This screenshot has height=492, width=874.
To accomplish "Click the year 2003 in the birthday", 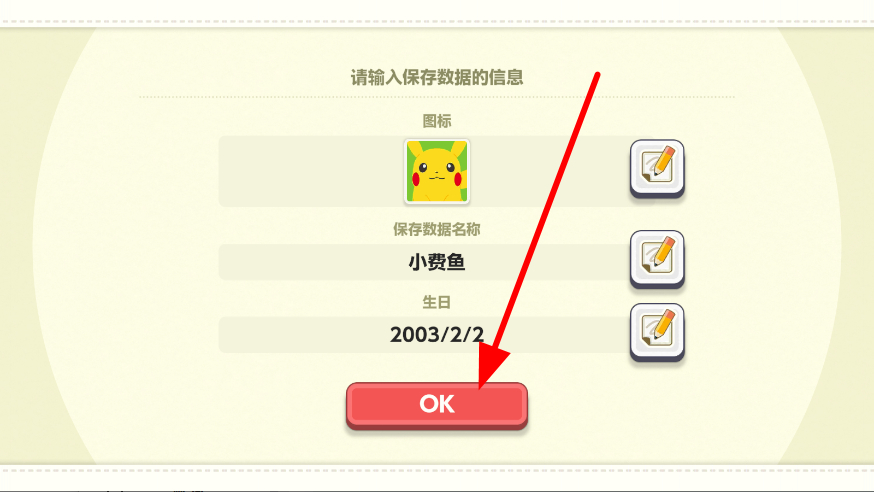I will point(412,335).
